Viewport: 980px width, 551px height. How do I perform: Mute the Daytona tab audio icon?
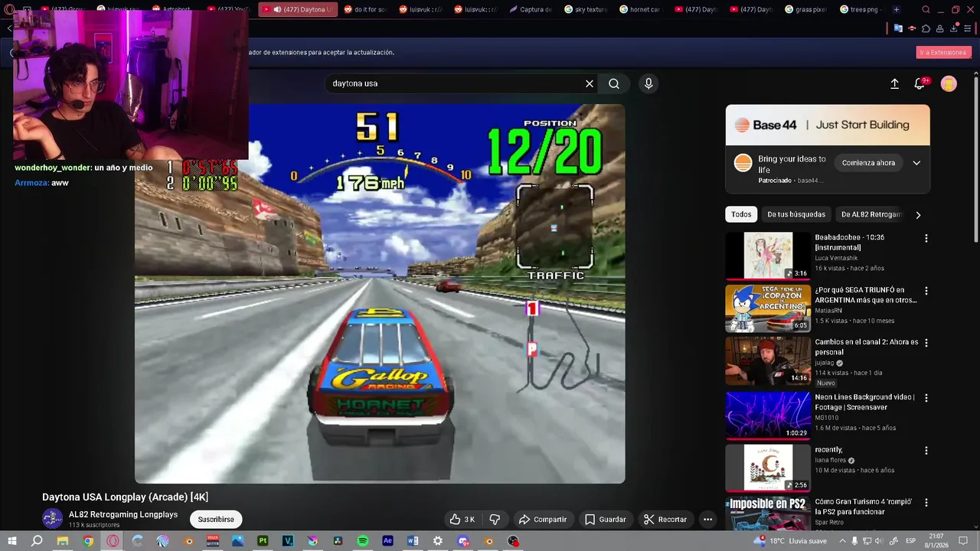pos(277,10)
